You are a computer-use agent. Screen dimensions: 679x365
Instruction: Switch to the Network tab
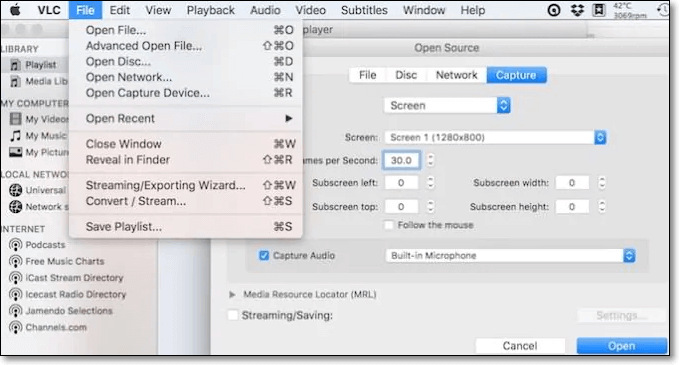(456, 75)
